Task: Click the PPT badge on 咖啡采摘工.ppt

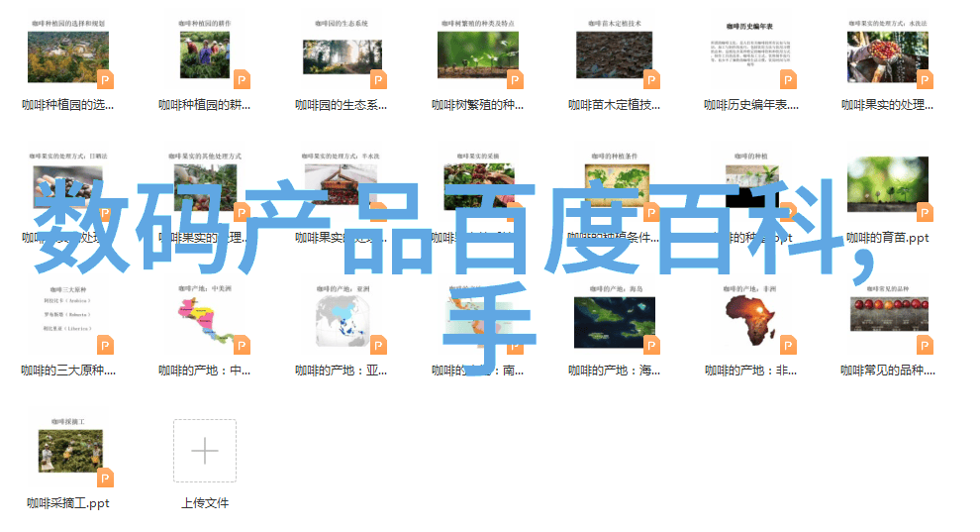Action: [105, 479]
